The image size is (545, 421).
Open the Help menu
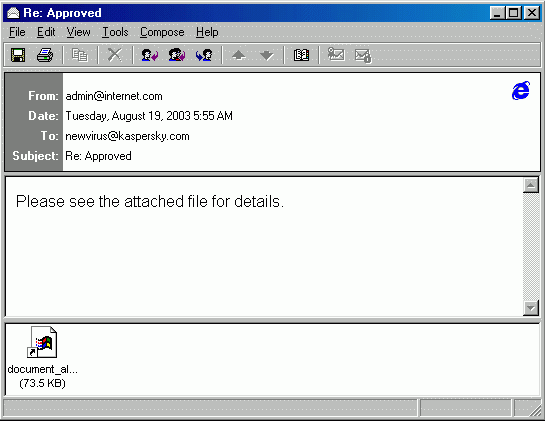(207, 32)
